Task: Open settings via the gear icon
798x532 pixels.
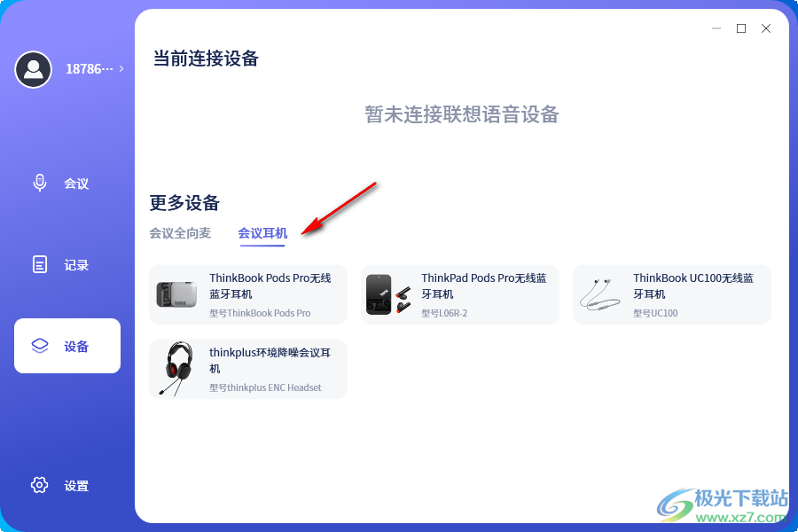Action: coord(39,485)
